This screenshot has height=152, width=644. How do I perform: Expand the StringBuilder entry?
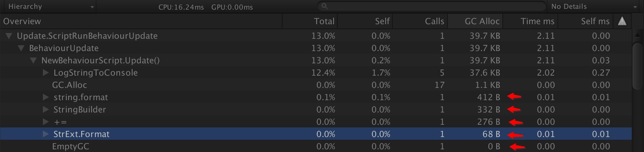point(46,109)
